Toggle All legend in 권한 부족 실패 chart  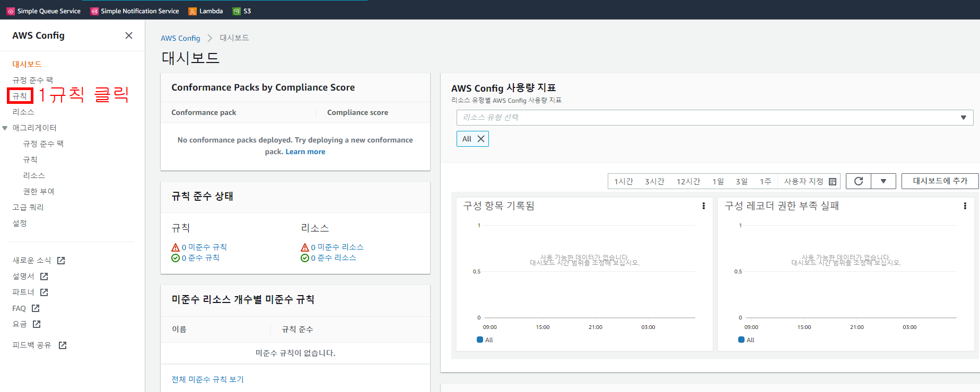coord(746,340)
